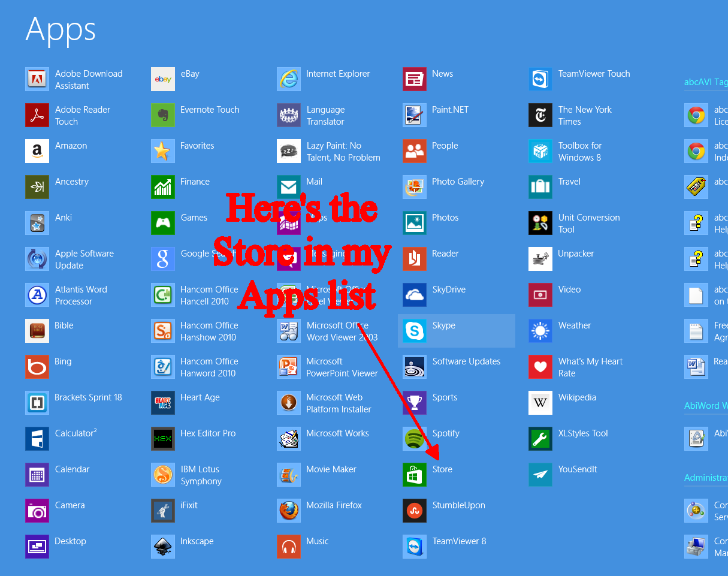The height and width of the screenshot is (576, 728).
Task: Click the "Favorites" label
Action: [197, 146]
